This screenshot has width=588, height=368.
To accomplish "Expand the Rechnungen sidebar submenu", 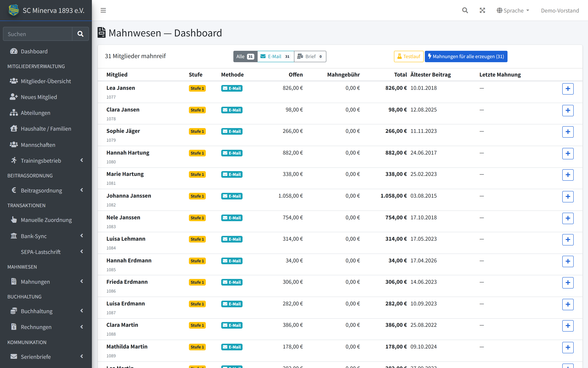I will tap(46, 327).
